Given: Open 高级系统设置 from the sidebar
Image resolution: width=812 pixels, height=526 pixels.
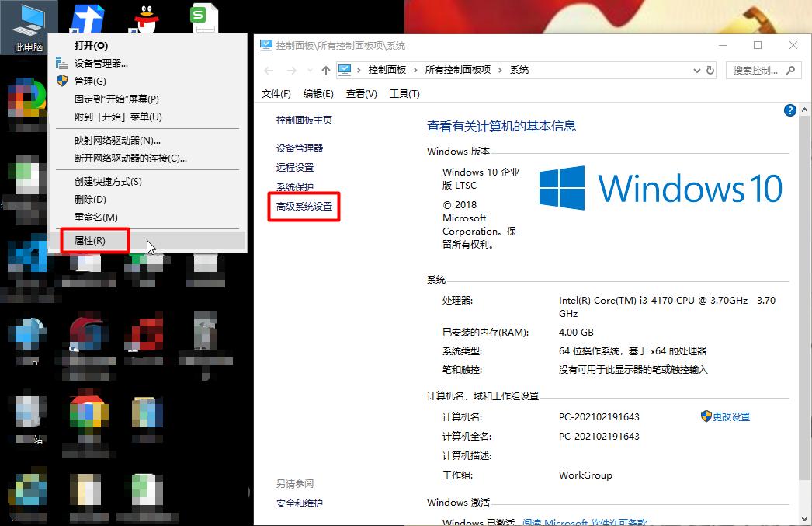Looking at the screenshot, I should pos(303,206).
